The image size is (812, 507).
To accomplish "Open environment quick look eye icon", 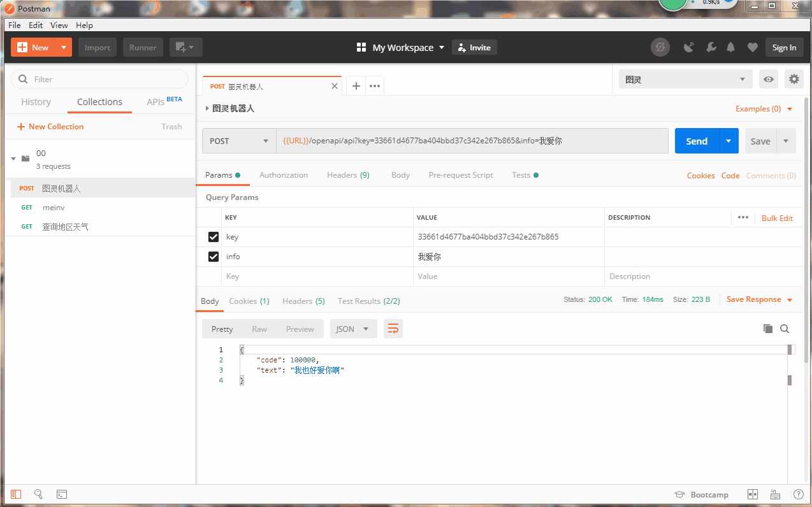I will [x=769, y=80].
